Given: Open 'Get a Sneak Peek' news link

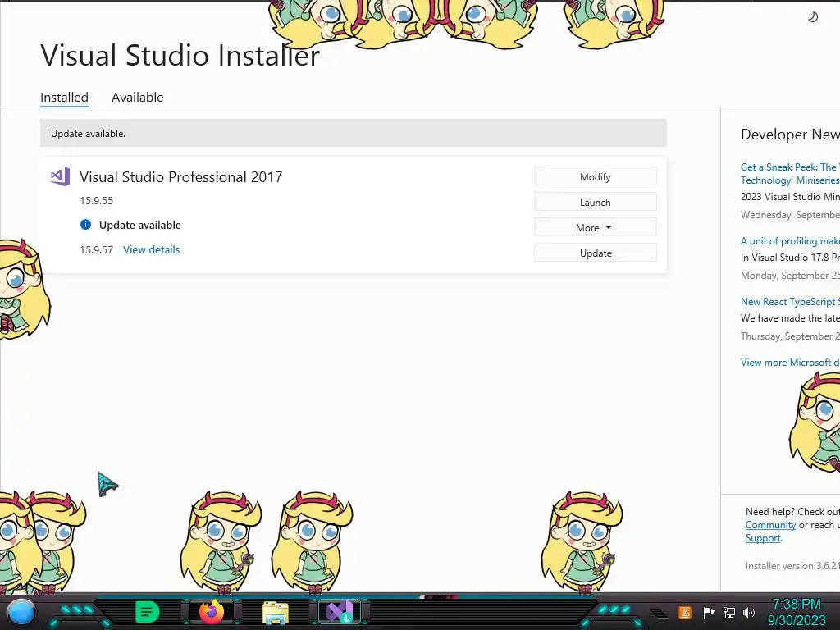Looking at the screenshot, I should click(790, 174).
